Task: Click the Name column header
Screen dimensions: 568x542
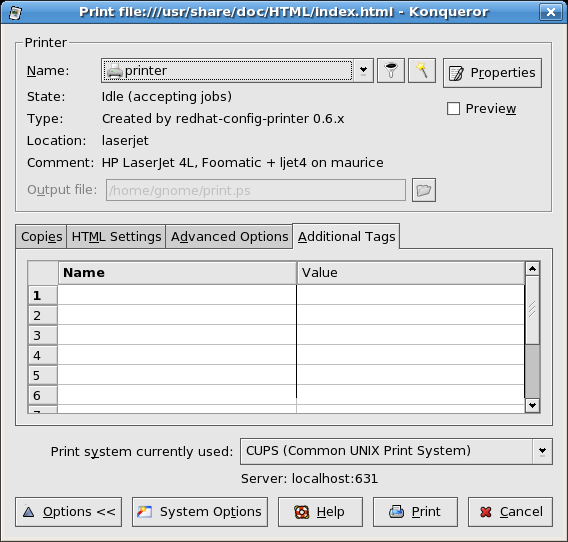Action: (178, 273)
